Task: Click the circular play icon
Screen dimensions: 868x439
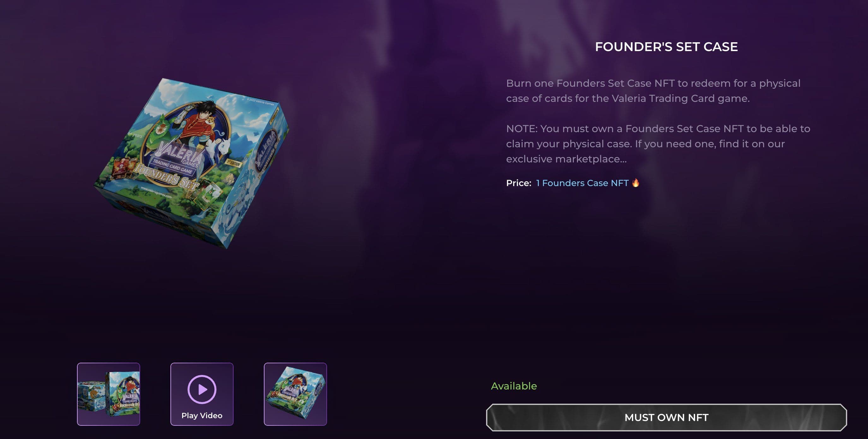Action: (x=202, y=389)
